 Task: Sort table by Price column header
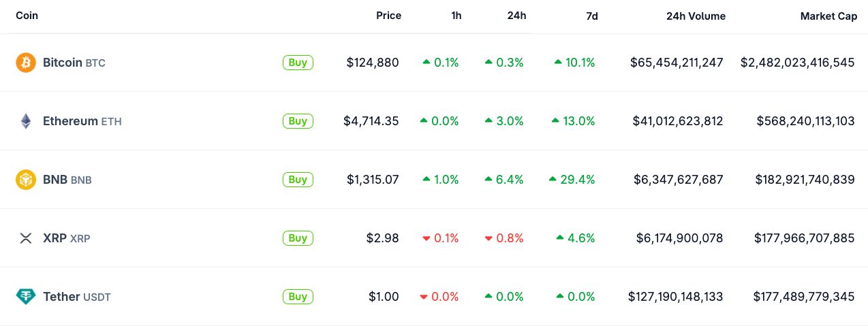coord(388,16)
